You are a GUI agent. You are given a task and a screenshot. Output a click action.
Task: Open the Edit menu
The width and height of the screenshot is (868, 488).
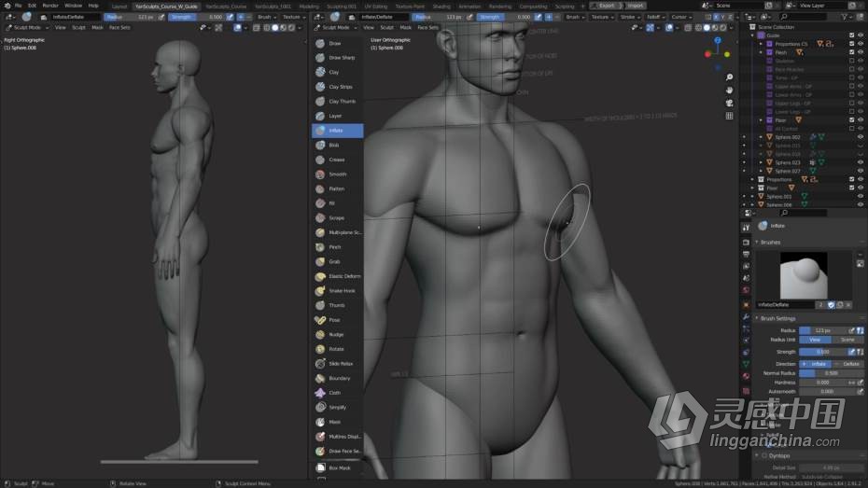pyautogui.click(x=32, y=6)
